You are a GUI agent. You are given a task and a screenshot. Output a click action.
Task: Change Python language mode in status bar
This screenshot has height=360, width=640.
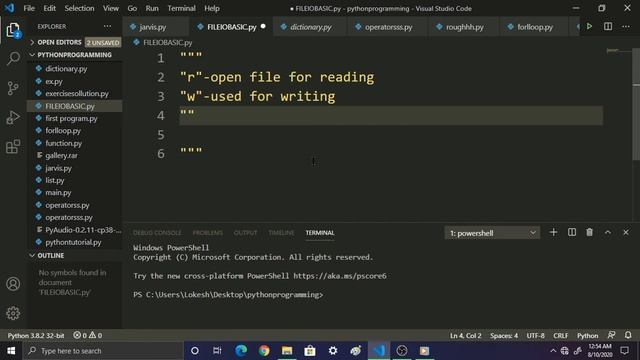[x=587, y=336]
